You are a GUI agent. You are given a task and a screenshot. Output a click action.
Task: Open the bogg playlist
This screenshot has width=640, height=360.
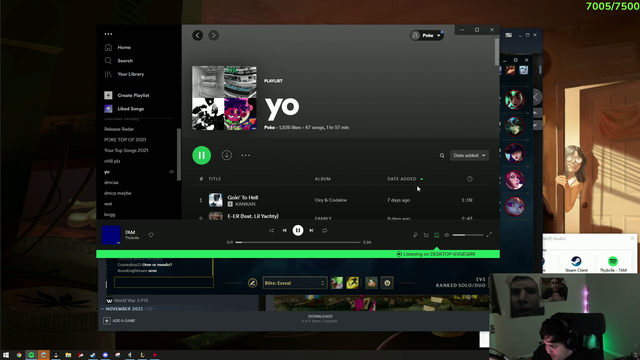click(x=109, y=214)
